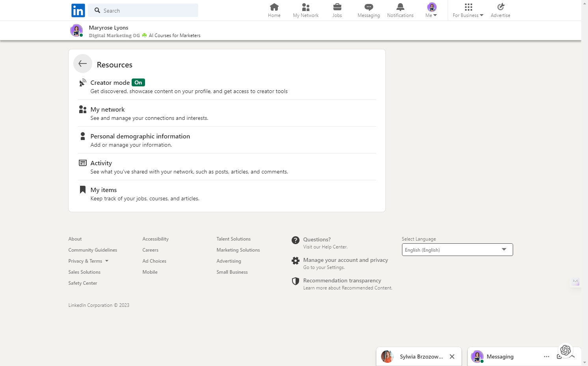Viewport: 588px width, 366px height.
Task: Open the ChatGPT floating icon
Action: coord(566,350)
